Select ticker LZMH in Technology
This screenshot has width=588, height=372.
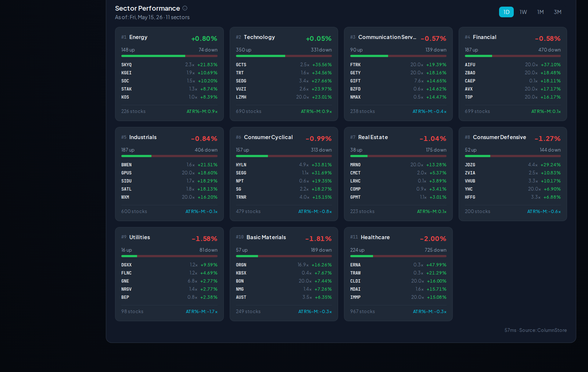tap(241, 97)
